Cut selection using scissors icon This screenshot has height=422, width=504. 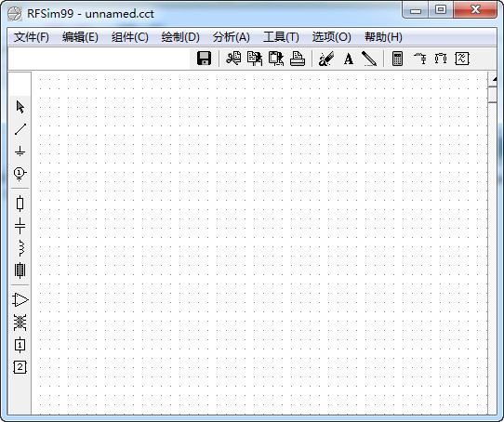(x=233, y=59)
